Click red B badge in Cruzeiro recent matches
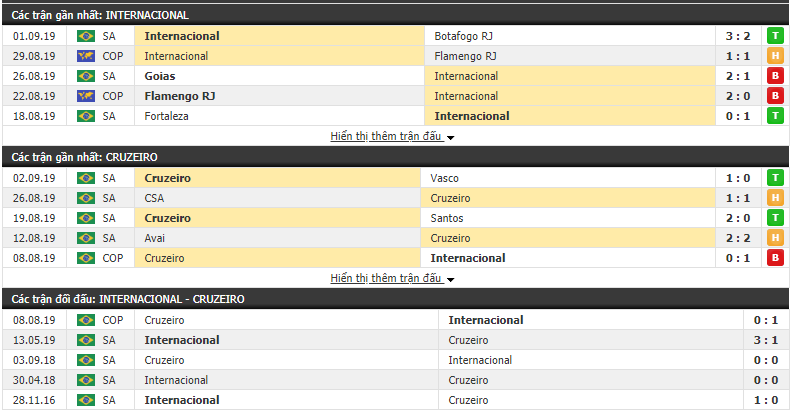 (775, 258)
